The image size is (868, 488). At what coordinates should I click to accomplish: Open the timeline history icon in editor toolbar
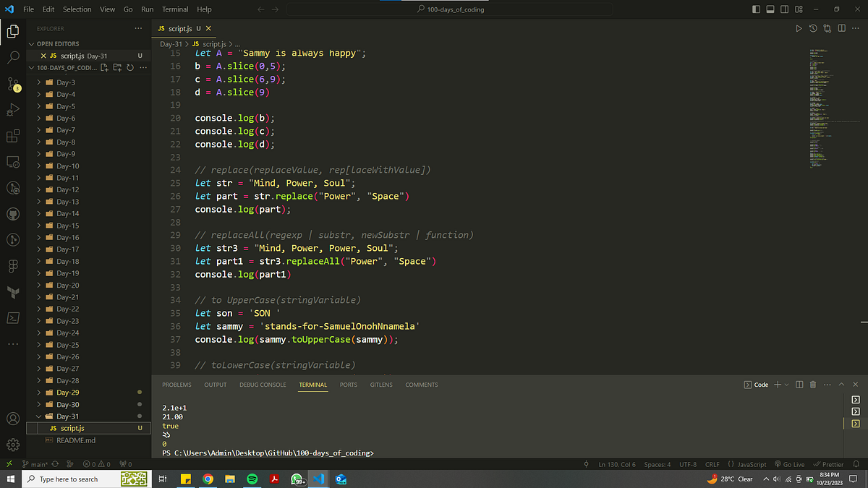(x=813, y=28)
